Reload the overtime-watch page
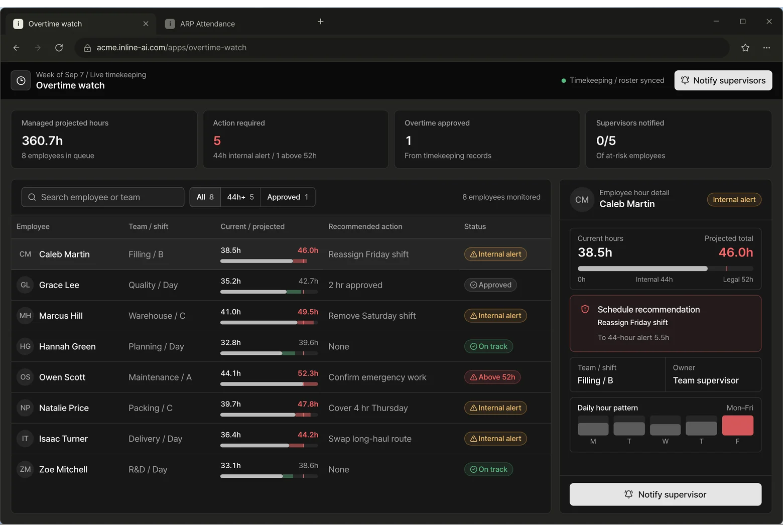The height and width of the screenshot is (532, 783). (59, 48)
